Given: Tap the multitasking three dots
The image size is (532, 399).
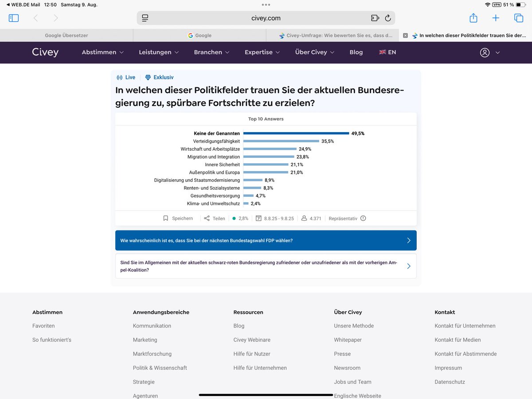Looking at the screenshot, I should click(x=266, y=4).
